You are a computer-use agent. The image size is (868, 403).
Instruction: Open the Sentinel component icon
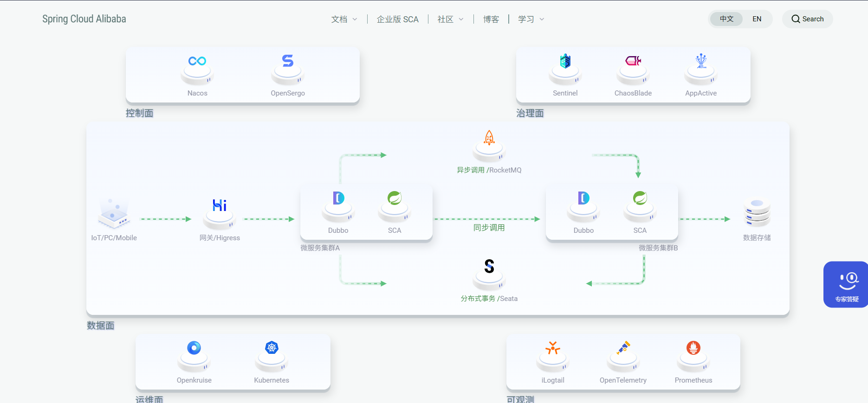point(565,61)
